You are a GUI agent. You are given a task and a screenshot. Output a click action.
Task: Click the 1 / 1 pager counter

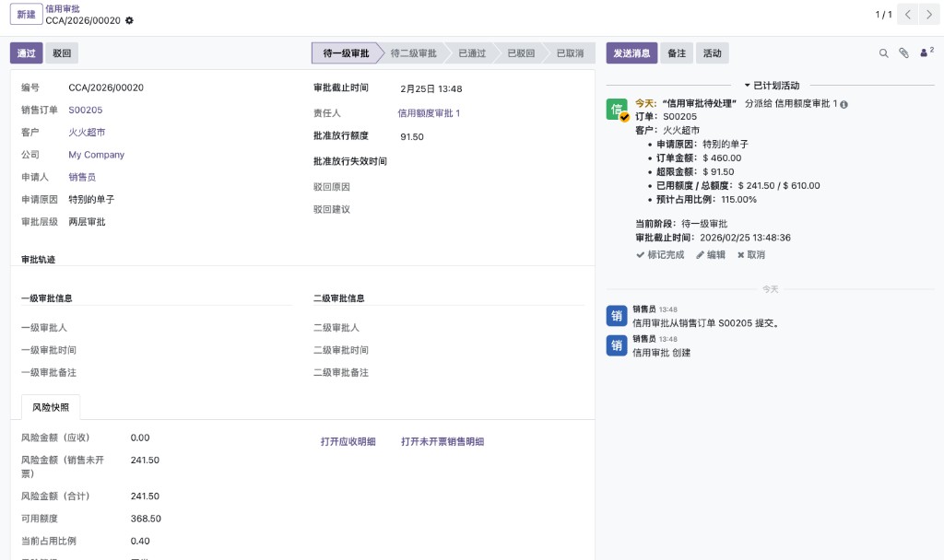(883, 14)
